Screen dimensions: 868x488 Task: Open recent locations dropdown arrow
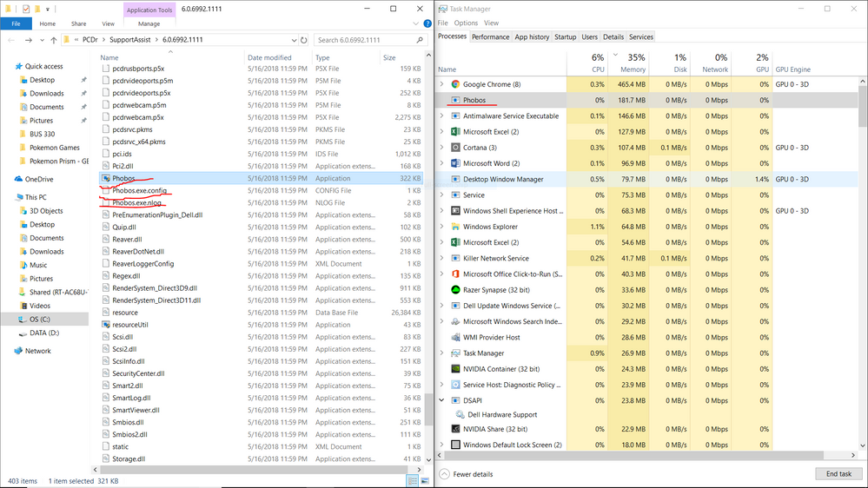[42, 40]
